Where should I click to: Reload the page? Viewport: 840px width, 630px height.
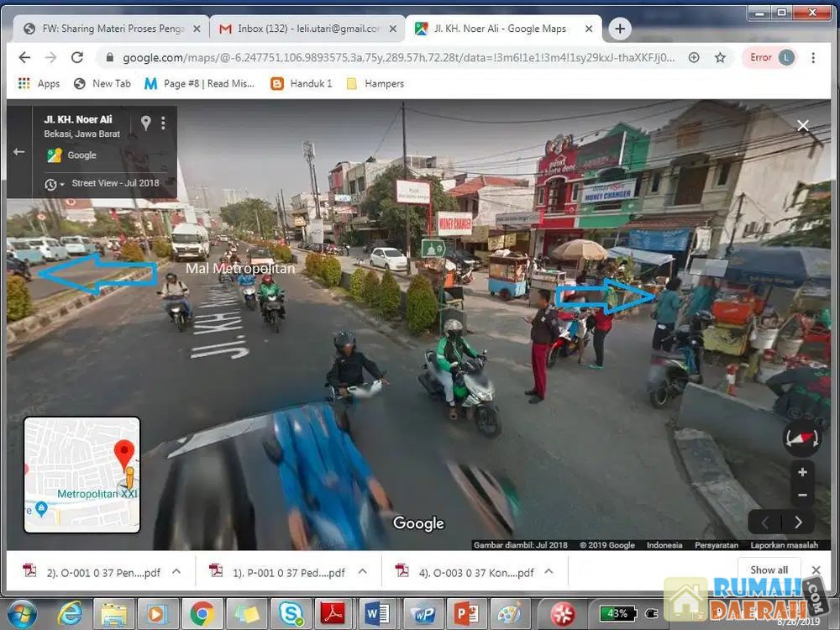coord(77,57)
